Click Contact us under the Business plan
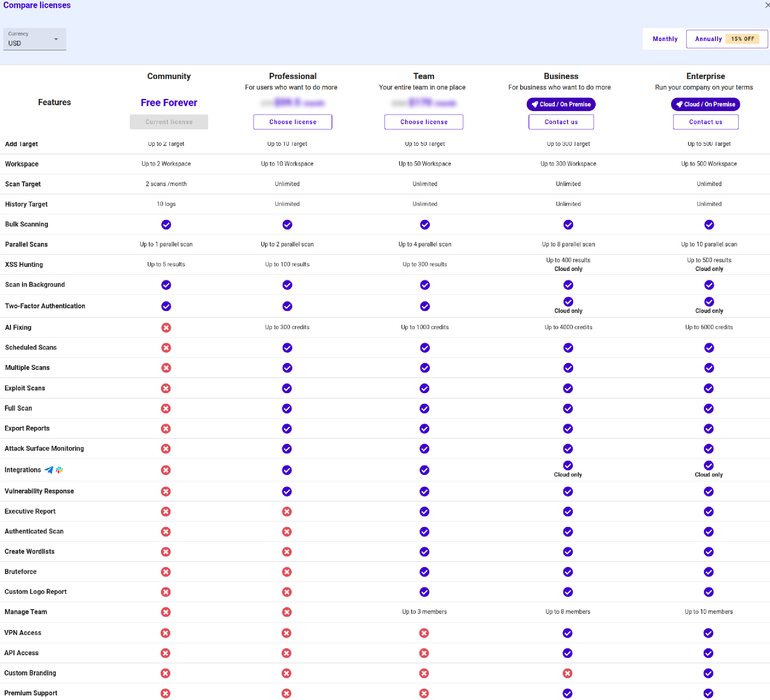The width and height of the screenshot is (770, 700). tap(561, 121)
